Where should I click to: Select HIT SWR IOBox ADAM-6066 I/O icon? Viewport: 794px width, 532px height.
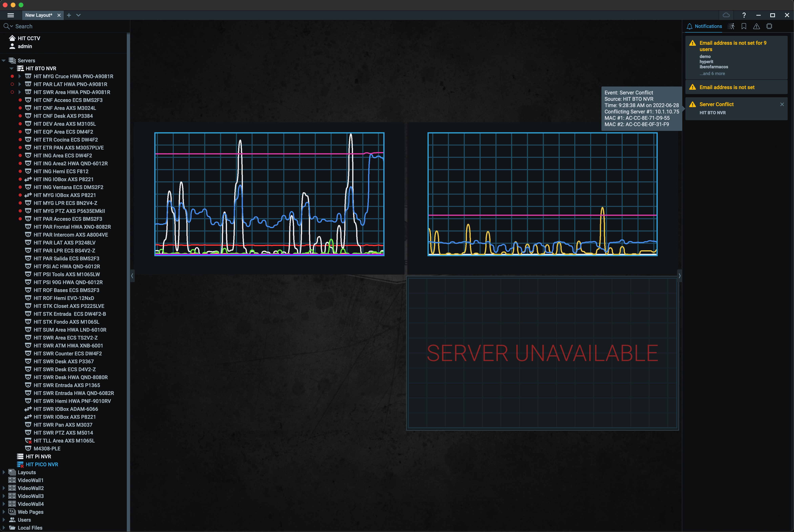[x=28, y=409]
